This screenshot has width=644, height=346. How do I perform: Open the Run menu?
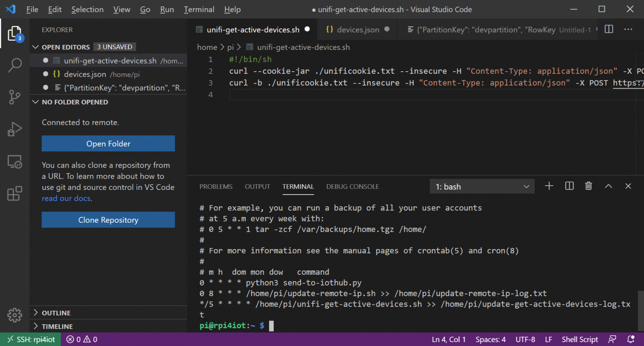167,9
